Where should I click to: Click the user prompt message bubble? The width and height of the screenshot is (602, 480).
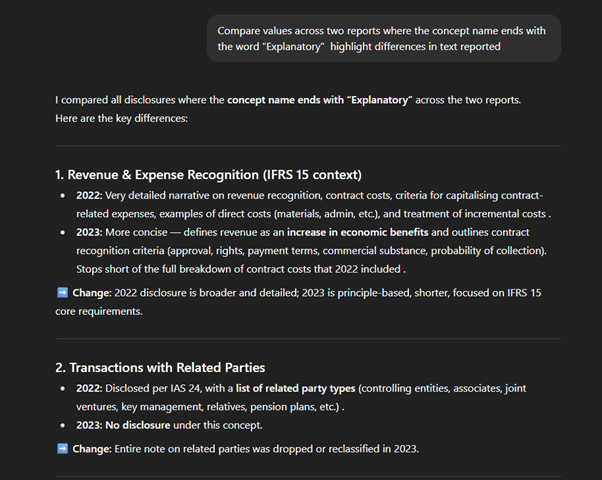383,39
